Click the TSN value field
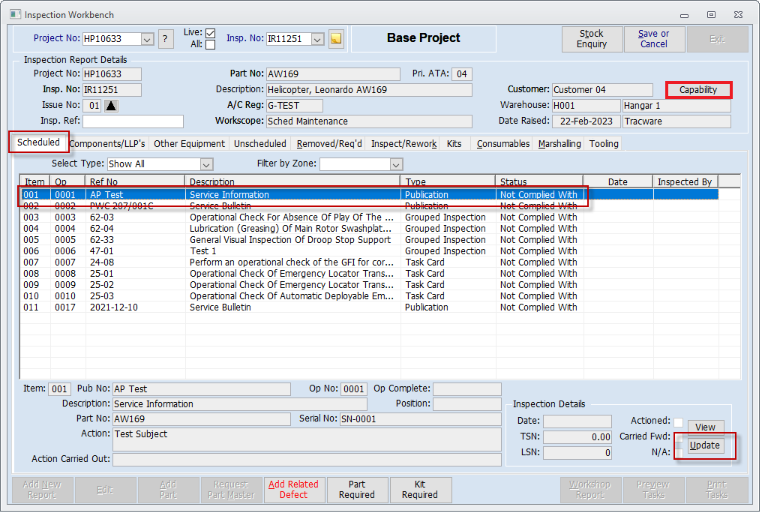 click(x=577, y=437)
